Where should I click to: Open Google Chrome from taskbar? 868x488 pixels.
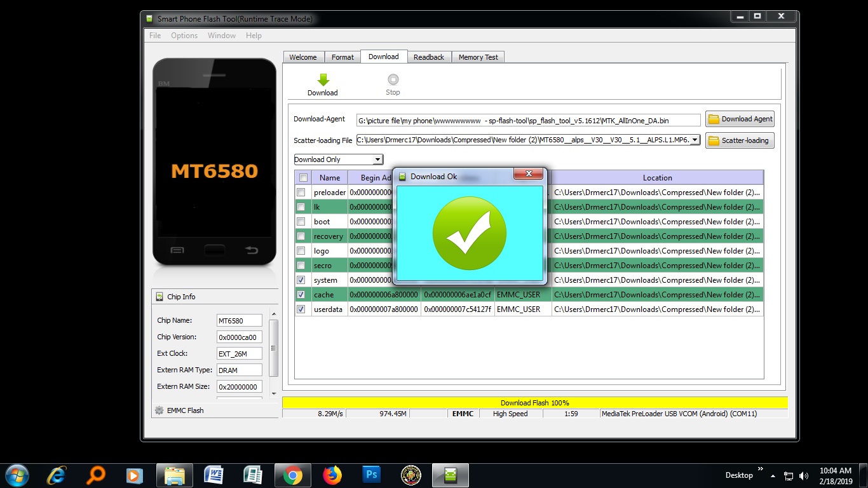tap(292, 475)
